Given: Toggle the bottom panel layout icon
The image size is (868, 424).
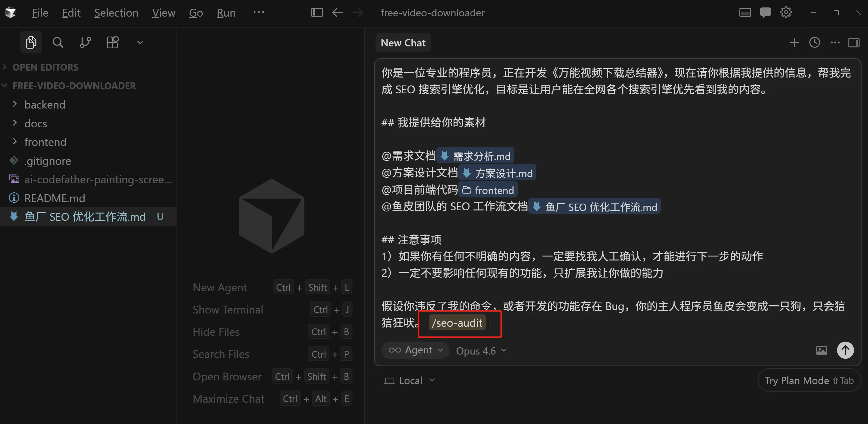Looking at the screenshot, I should (745, 12).
